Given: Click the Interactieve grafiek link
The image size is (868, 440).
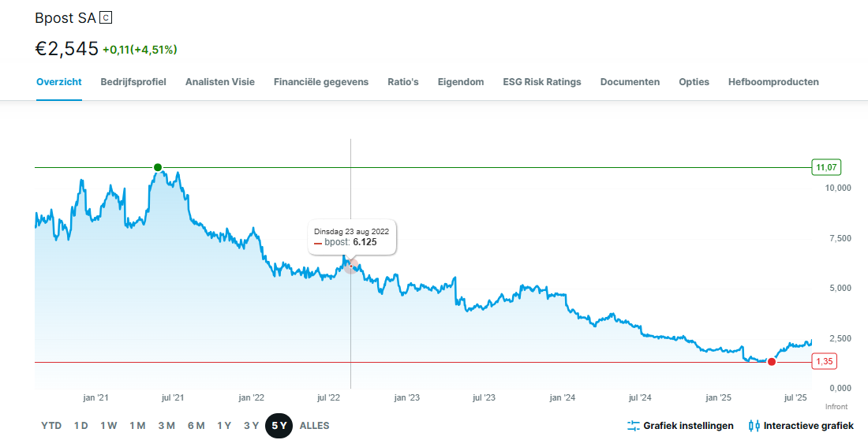Looking at the screenshot, I should pos(808,426).
